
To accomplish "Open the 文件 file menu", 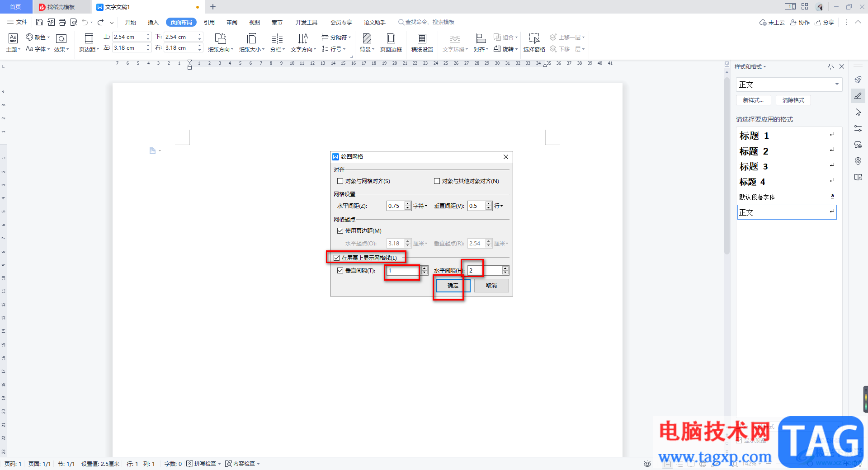I will point(17,22).
